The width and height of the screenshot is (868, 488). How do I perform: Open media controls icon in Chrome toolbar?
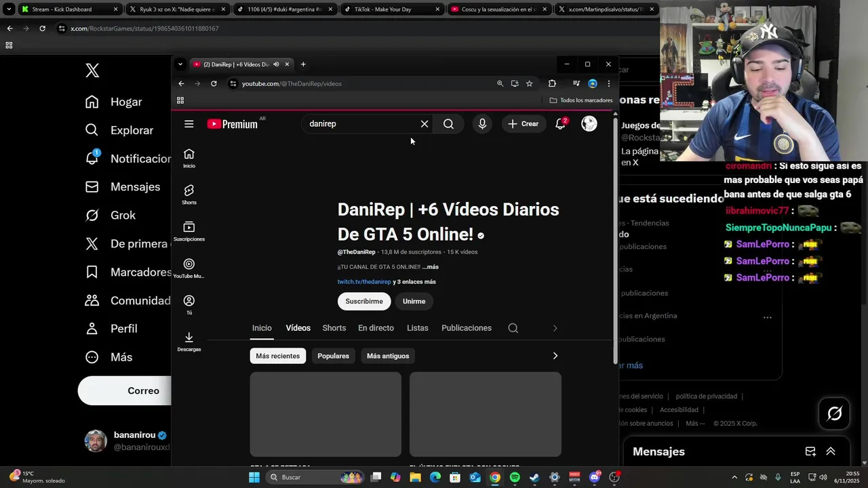click(576, 83)
